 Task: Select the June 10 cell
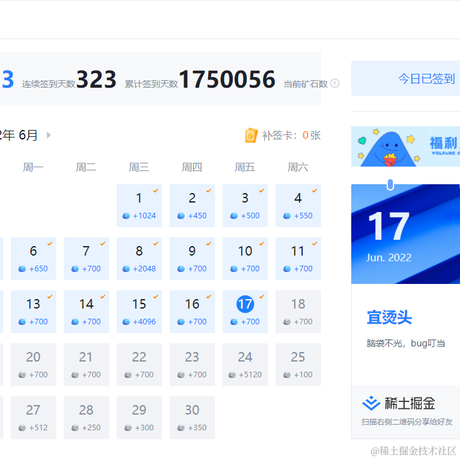point(245,259)
